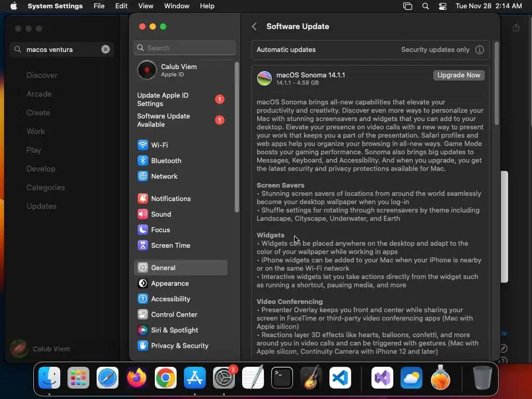Open Visual Studio from the Dock
The height and width of the screenshot is (399, 532).
tap(382, 378)
